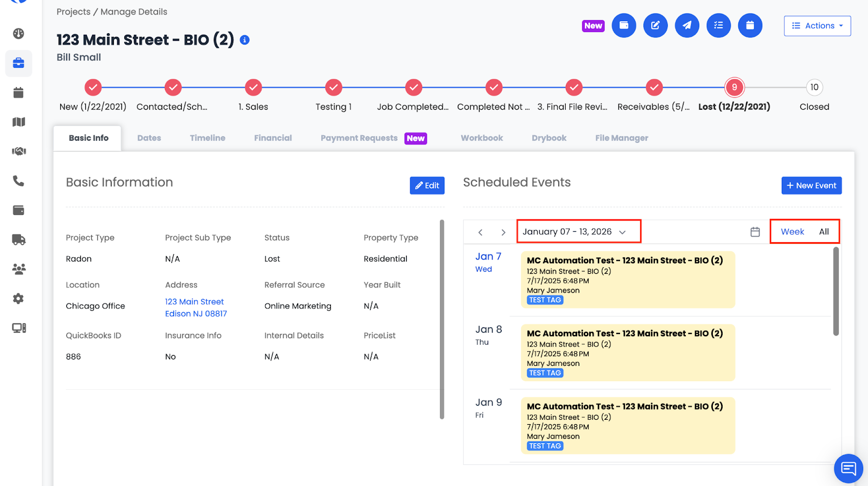Select stage 10 Closed on progress tracker

click(814, 87)
